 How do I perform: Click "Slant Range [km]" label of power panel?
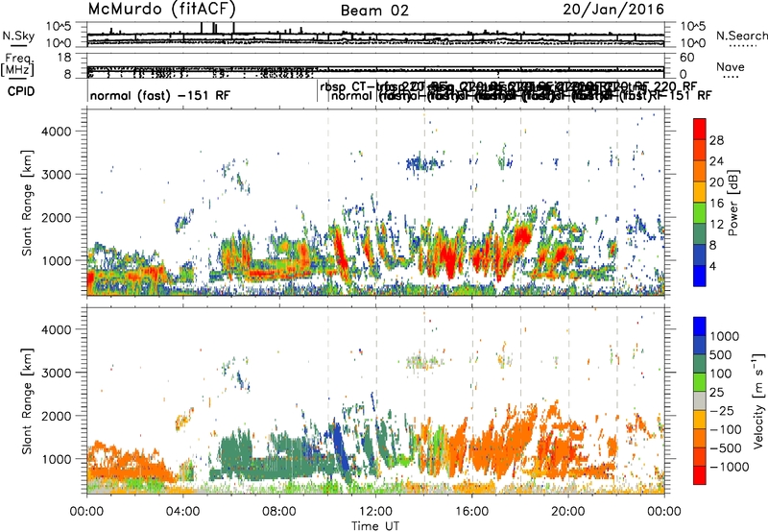point(27,203)
